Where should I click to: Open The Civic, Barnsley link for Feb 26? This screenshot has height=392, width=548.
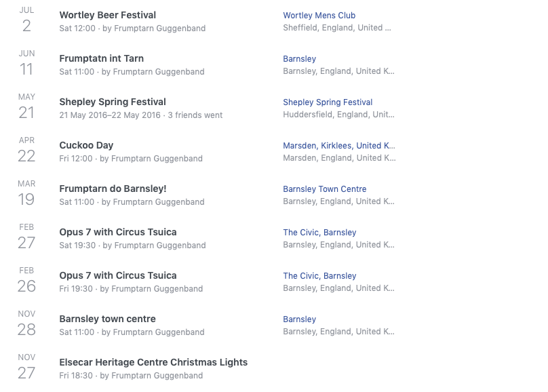tap(320, 275)
